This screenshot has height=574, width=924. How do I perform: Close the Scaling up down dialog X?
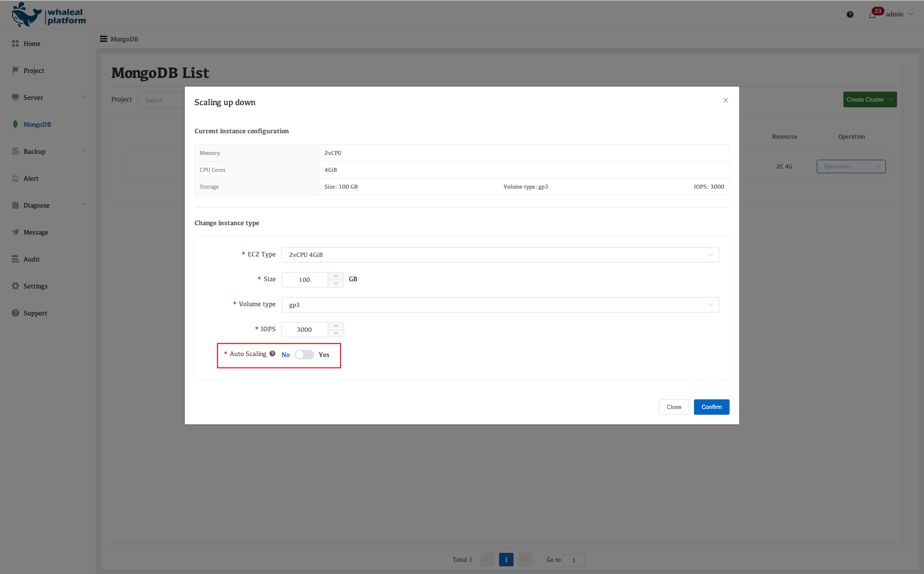725,100
